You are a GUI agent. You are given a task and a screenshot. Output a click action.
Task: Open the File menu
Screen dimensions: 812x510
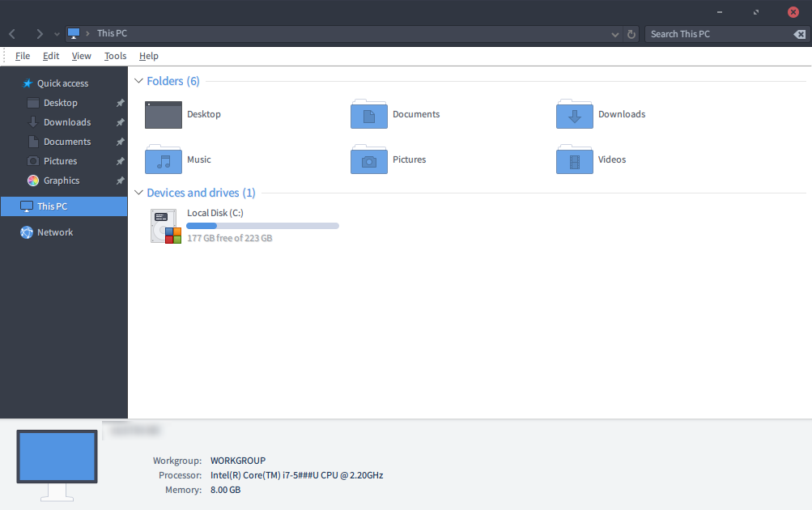click(x=23, y=56)
